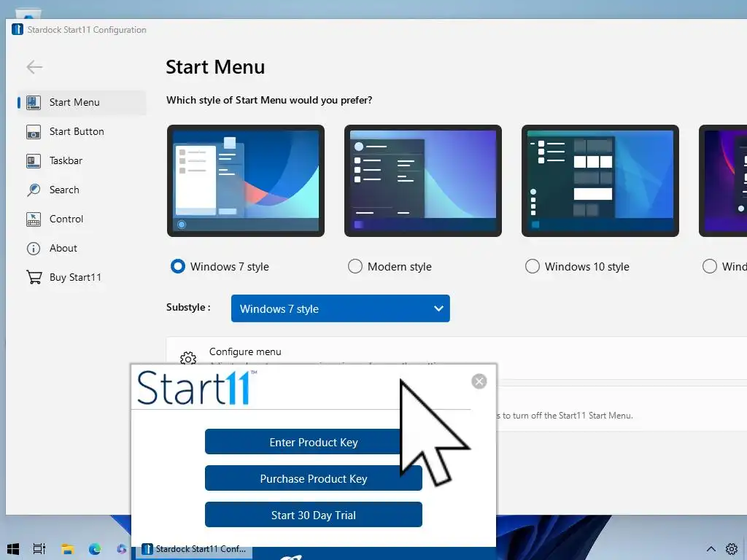
Task: Click the Purchase Product Key button
Action: click(314, 478)
